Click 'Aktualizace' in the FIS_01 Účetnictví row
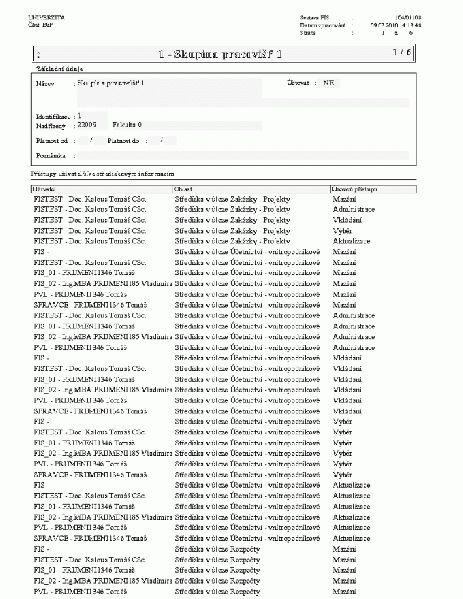463x599 pixels. tap(351, 506)
